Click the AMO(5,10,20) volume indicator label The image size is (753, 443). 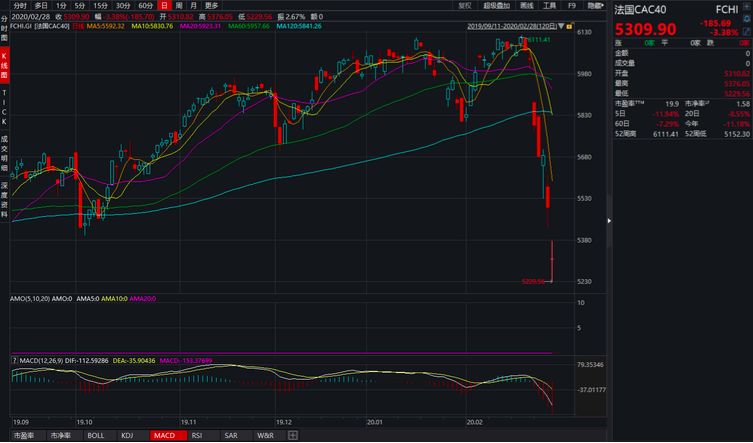click(30, 298)
